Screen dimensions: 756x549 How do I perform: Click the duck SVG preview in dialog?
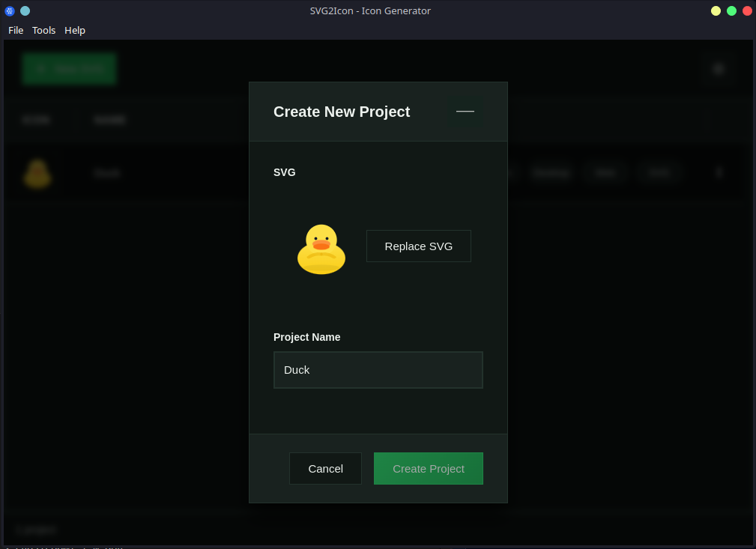point(321,249)
